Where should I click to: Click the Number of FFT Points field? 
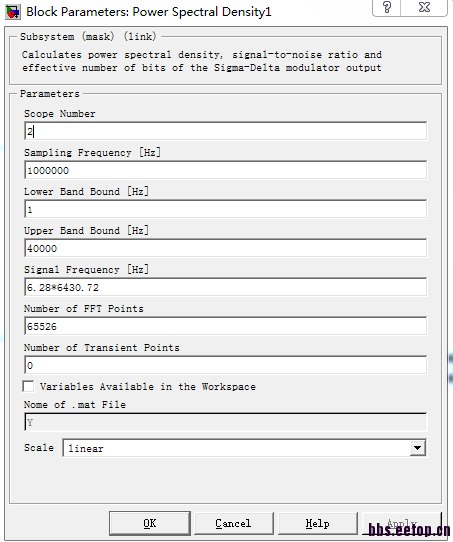(x=225, y=326)
